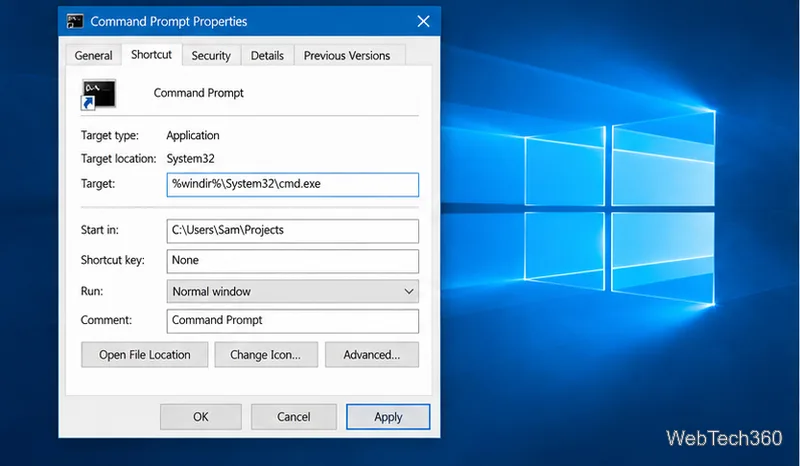Open Advanced shortcut settings

tap(372, 355)
